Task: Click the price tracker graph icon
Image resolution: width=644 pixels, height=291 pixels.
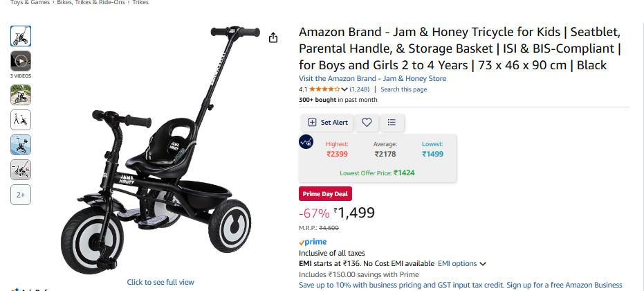Action: point(306,141)
